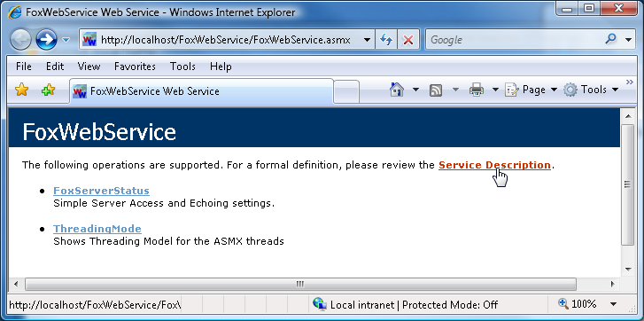Open a new blank tab

(346, 91)
